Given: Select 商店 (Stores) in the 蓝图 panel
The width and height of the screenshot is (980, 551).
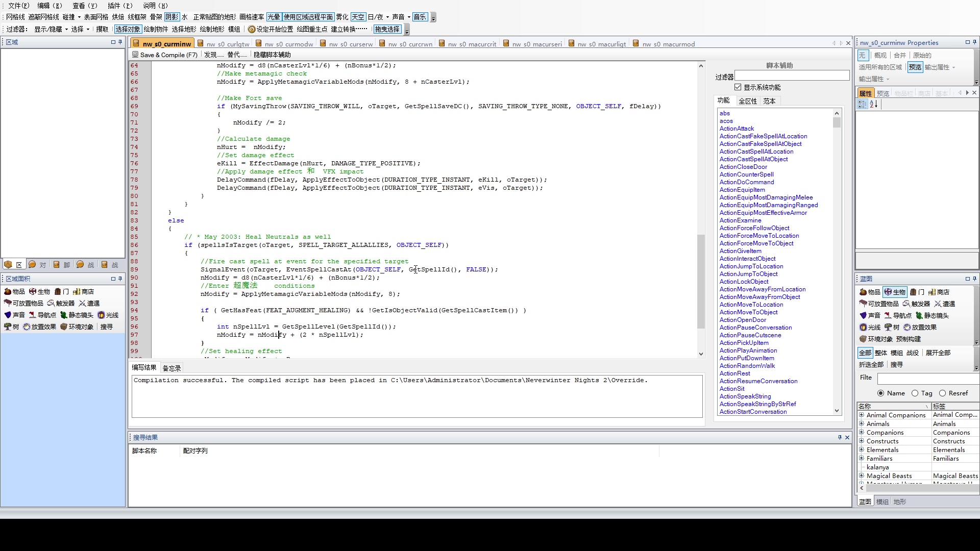Looking at the screenshot, I should pyautogui.click(x=939, y=292).
